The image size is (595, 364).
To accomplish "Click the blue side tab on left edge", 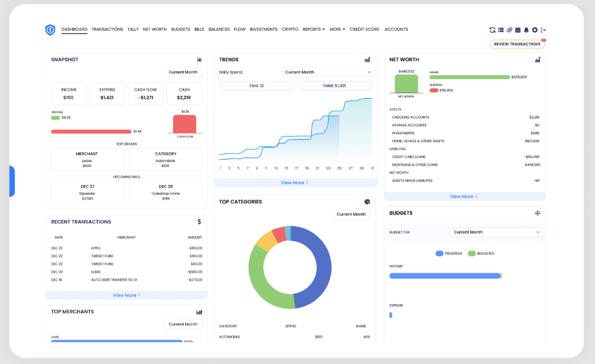I will [12, 181].
